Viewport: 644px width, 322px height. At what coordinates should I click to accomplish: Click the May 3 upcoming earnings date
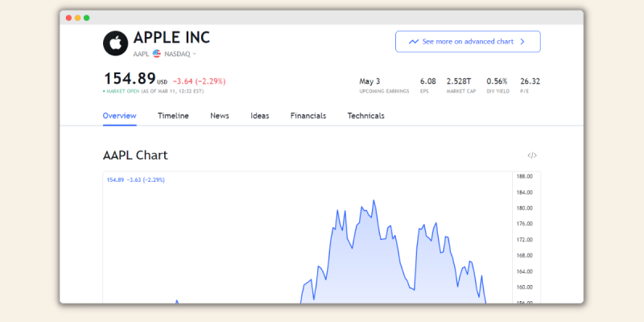(369, 81)
